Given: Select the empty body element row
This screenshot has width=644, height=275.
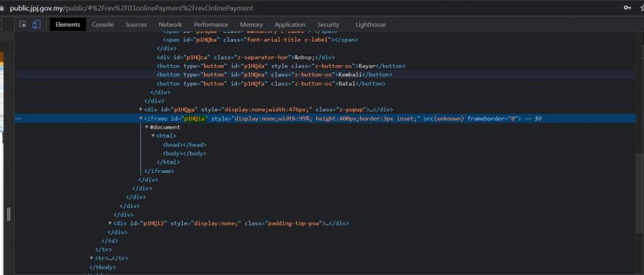Looking at the screenshot, I should [x=185, y=154].
